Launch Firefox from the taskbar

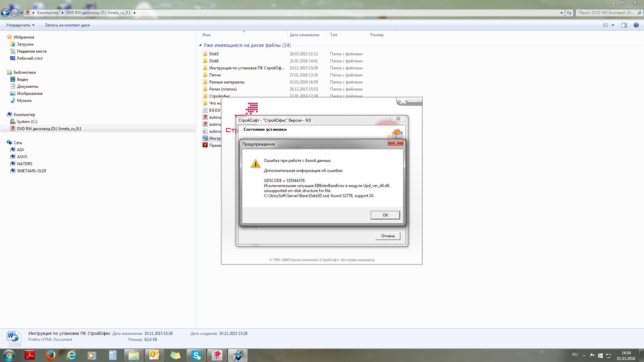coord(51,355)
